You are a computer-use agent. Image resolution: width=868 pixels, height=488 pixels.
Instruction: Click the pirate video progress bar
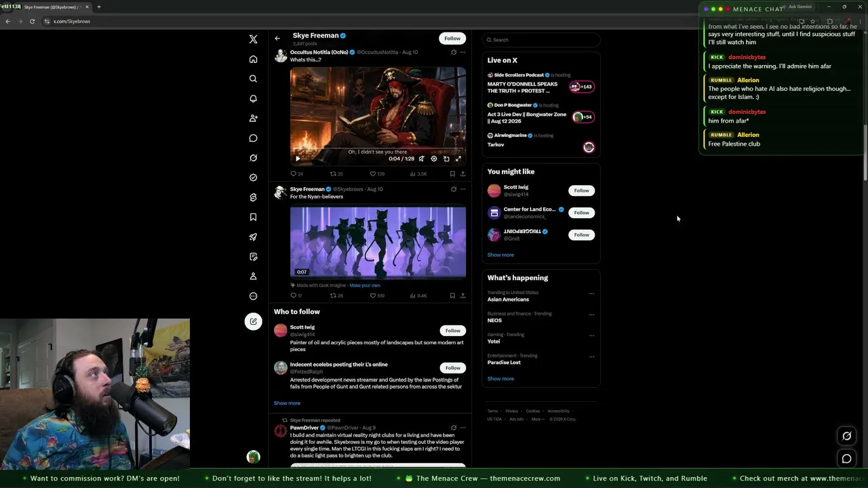point(378,150)
